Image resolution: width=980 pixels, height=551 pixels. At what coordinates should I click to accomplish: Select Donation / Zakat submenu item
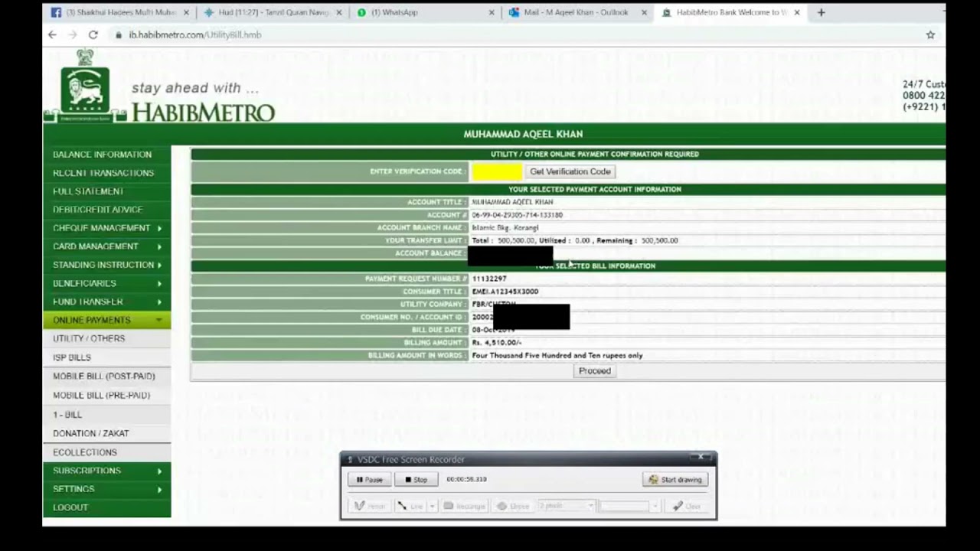coord(106,433)
